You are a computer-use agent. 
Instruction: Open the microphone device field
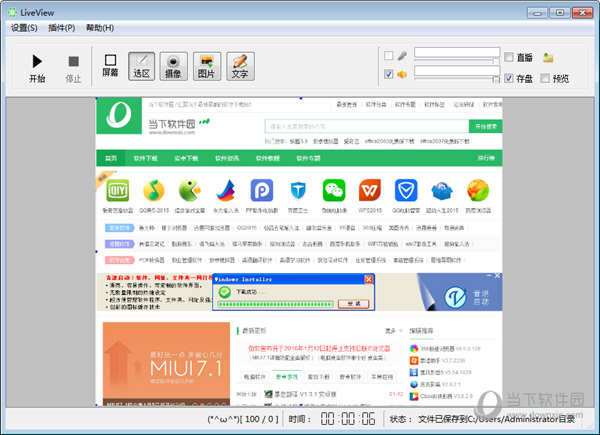point(457,52)
